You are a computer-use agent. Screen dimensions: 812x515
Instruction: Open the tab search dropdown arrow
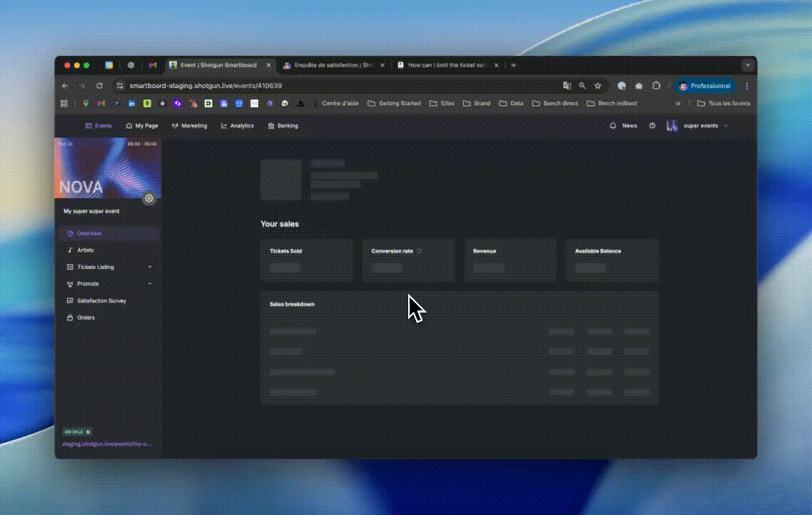coord(747,65)
